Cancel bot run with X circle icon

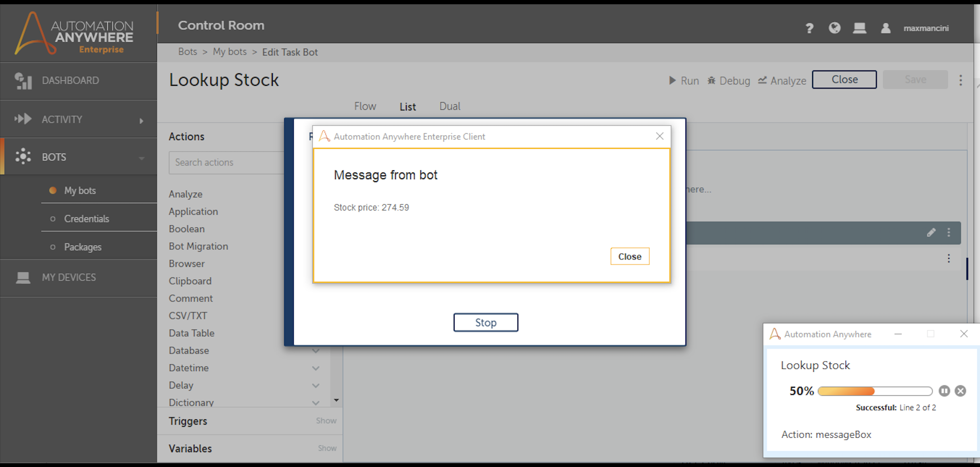[x=960, y=391]
